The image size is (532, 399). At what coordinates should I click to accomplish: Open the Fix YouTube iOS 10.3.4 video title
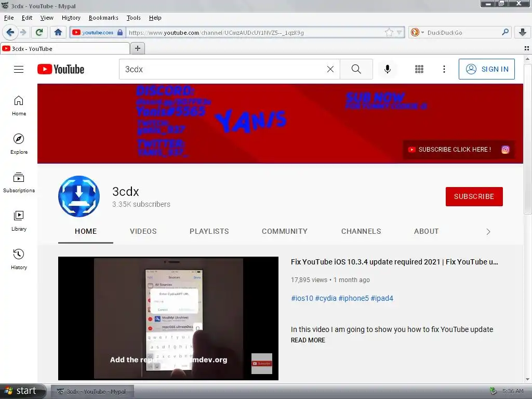[394, 262]
